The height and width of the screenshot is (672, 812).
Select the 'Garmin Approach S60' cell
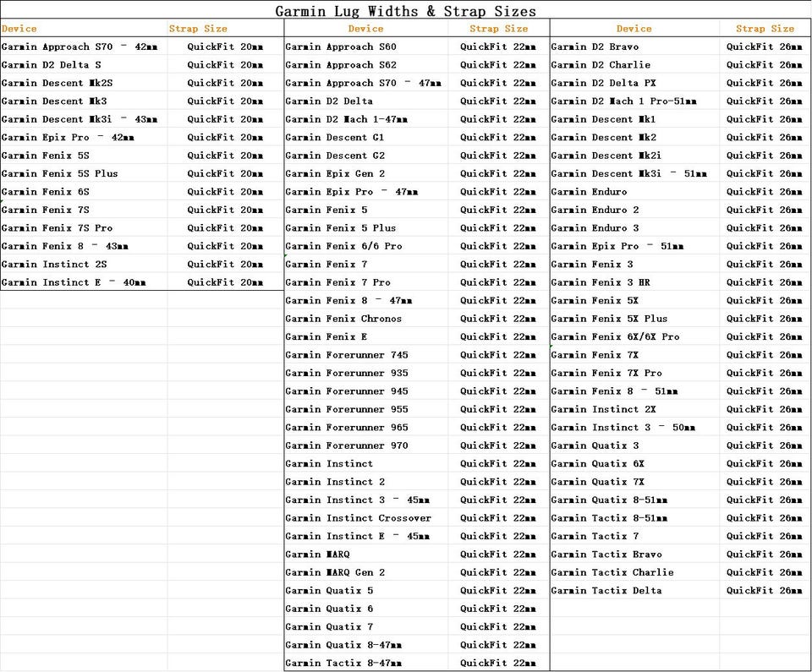click(366, 46)
